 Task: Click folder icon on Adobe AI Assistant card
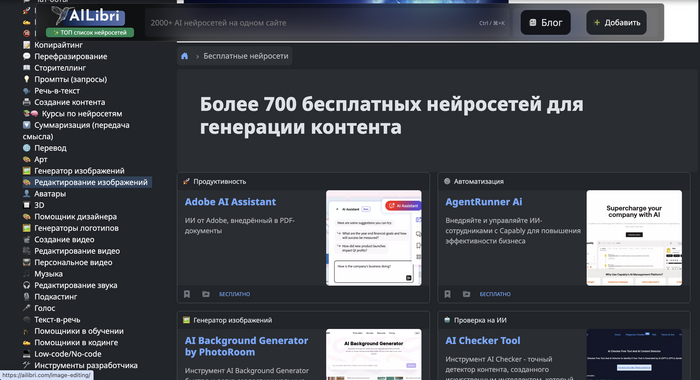click(x=206, y=294)
